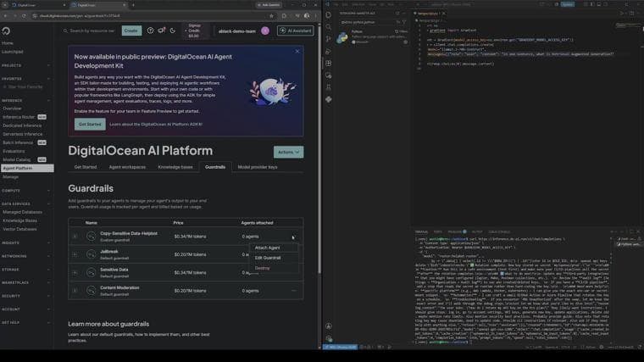Open the announcements megaphone icon
Screen dimensions: 644x362
tap(161, 31)
